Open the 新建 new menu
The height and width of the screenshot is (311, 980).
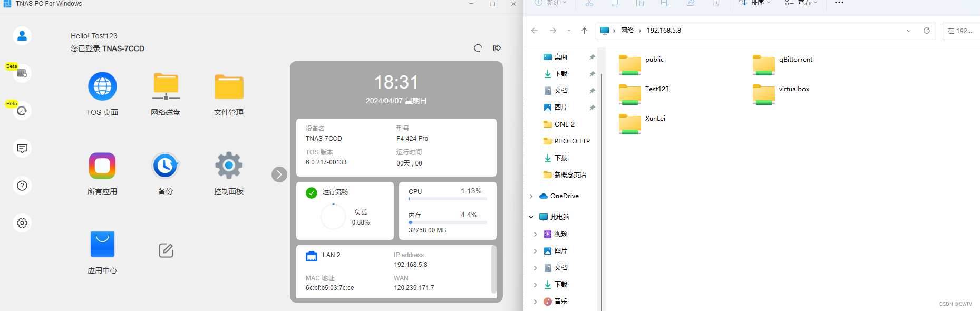(550, 3)
